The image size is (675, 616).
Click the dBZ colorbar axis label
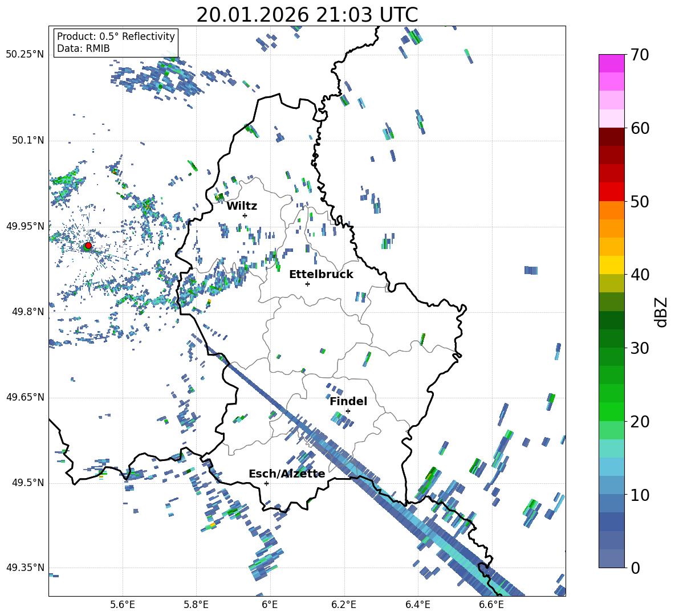coord(662,312)
